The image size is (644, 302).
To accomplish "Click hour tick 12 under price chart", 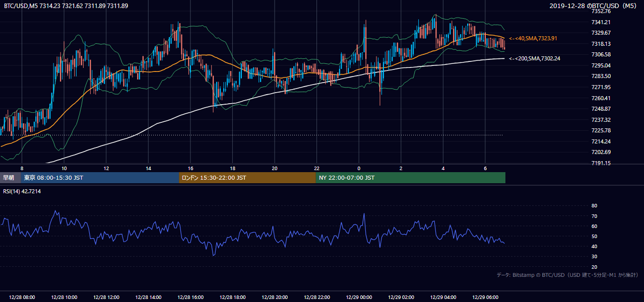I will tap(106, 168).
